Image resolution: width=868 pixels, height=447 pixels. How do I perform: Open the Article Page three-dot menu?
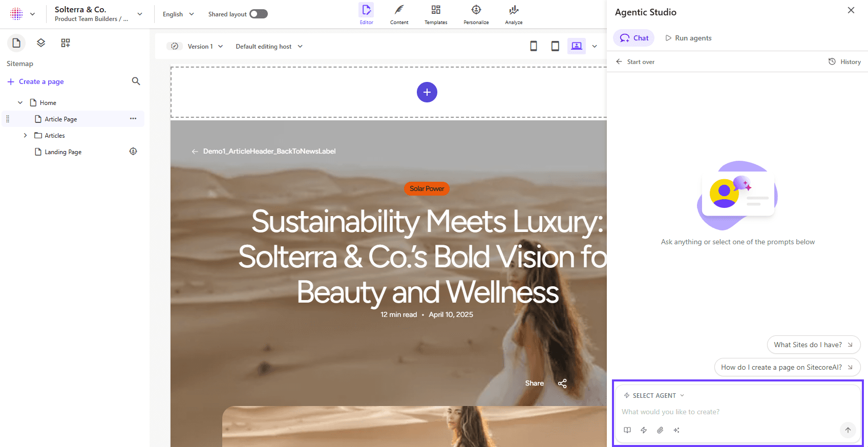tap(133, 119)
